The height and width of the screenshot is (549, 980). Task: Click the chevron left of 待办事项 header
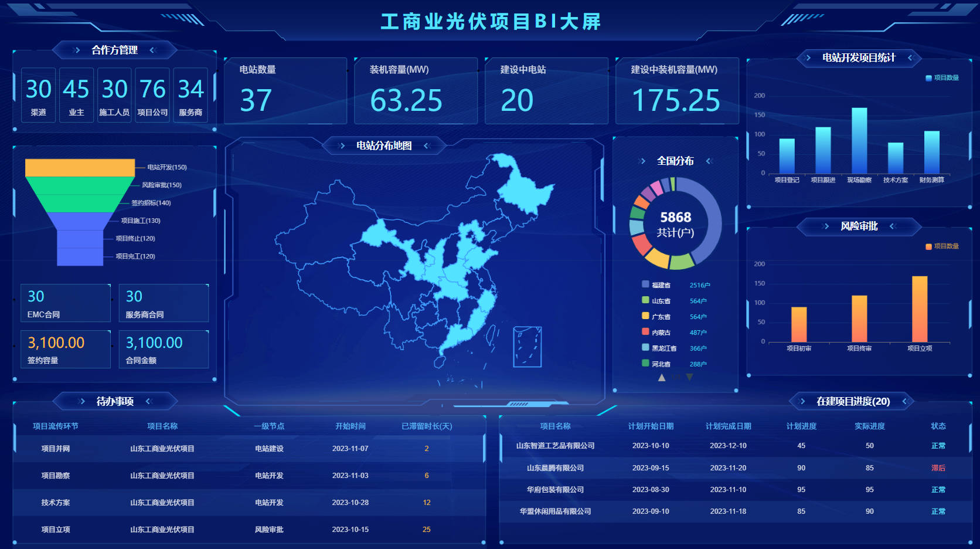81,401
